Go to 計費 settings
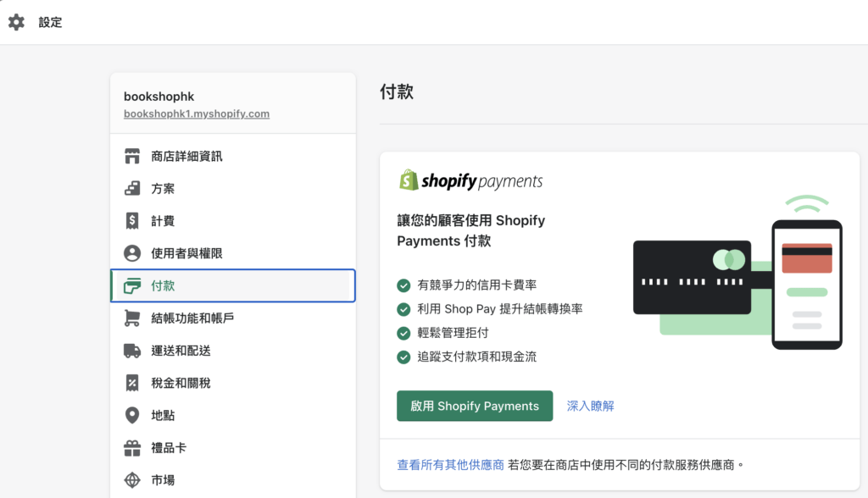The height and width of the screenshot is (498, 868). tap(233, 221)
